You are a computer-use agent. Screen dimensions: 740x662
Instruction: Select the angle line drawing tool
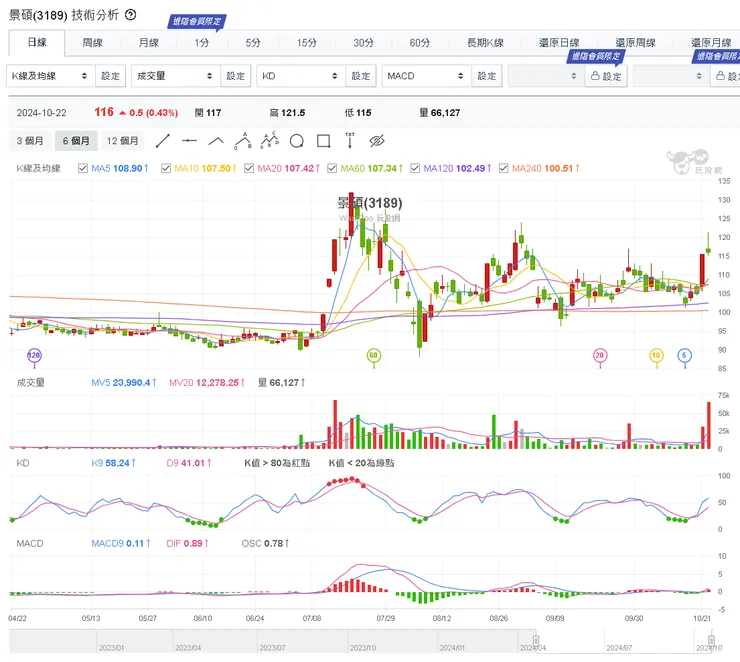[x=216, y=141]
